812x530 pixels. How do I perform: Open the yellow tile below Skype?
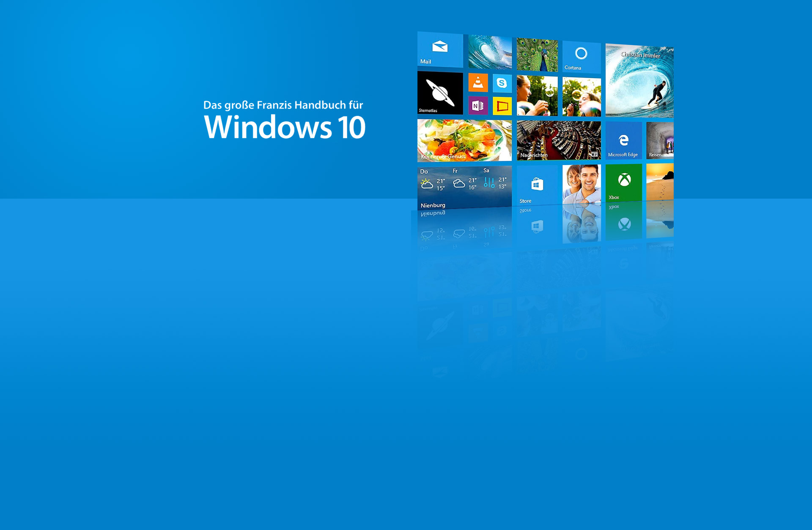tap(502, 106)
